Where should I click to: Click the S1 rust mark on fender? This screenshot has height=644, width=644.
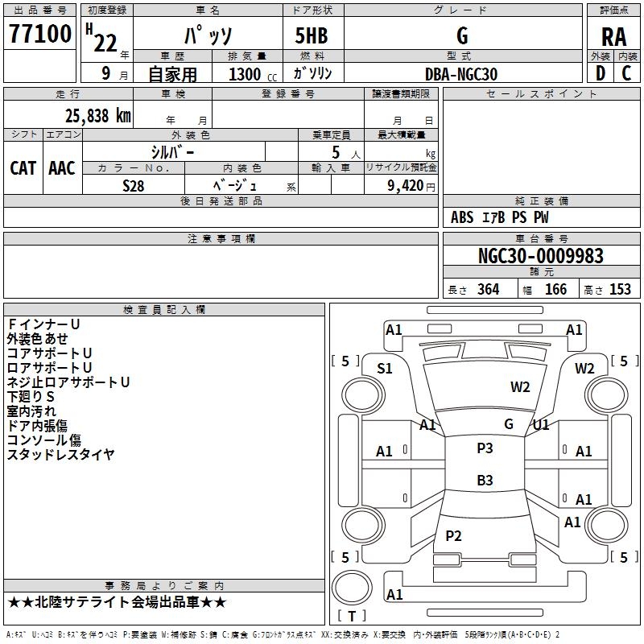pos(385,369)
